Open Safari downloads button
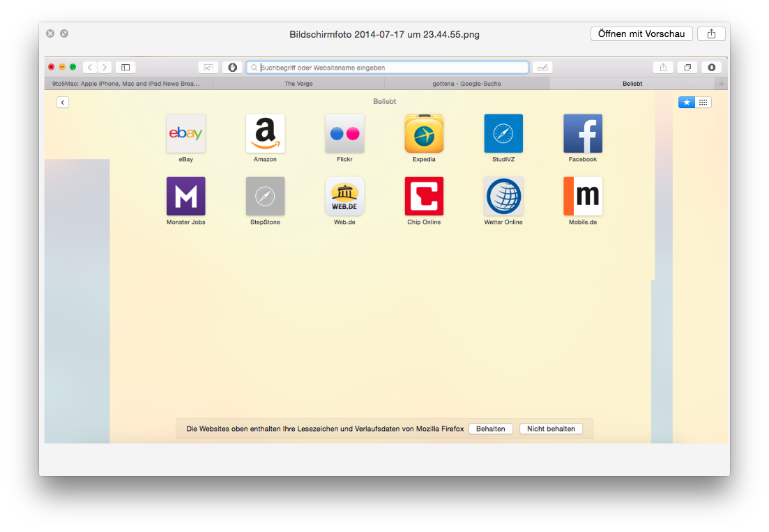Image resolution: width=769 pixels, height=532 pixels. click(712, 67)
